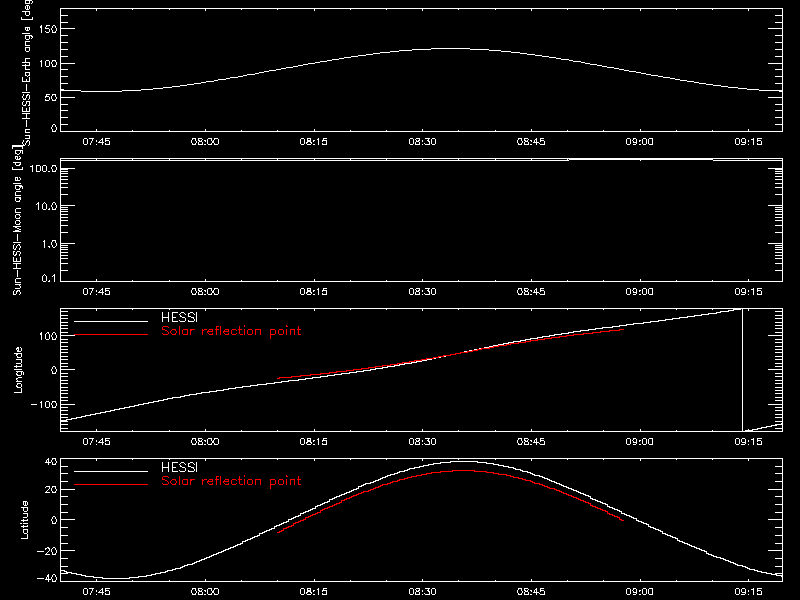Click '09:15' under the Longitude plot
Viewport: 800px width, 600px height.
[748, 442]
